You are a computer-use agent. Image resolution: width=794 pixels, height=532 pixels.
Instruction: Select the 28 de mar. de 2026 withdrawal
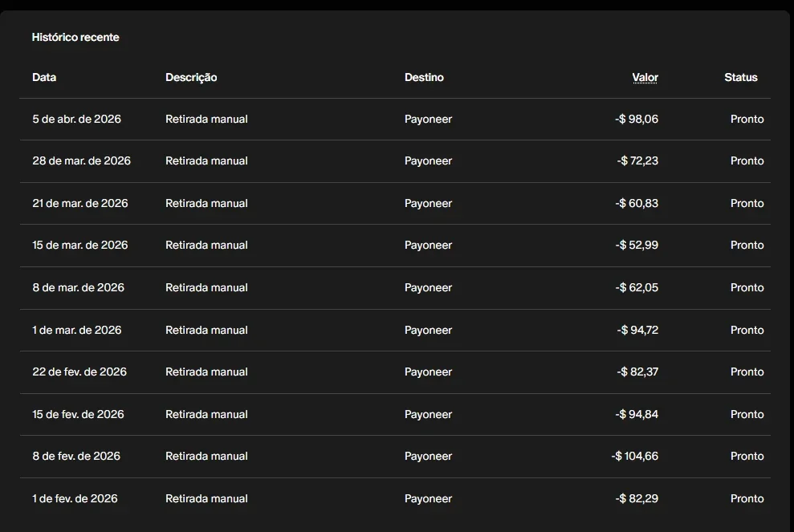[395, 161]
